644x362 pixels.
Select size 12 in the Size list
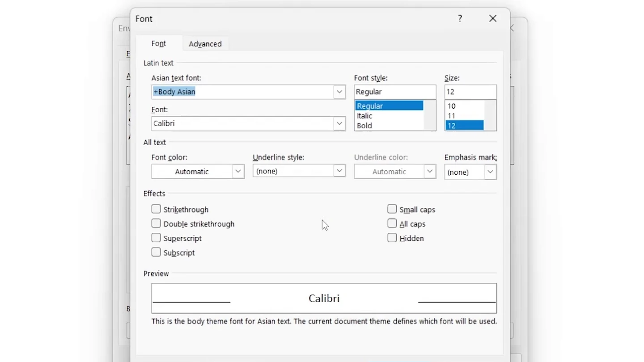(x=464, y=126)
